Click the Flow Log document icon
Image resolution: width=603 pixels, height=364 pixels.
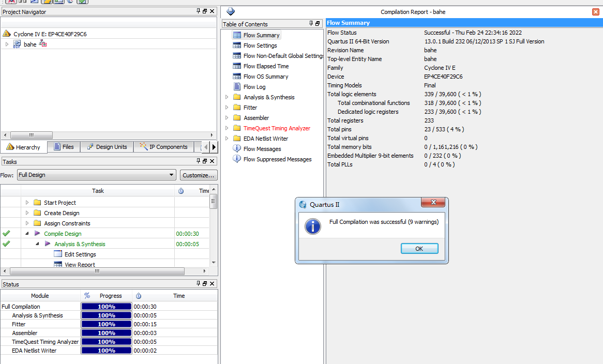[x=237, y=87]
